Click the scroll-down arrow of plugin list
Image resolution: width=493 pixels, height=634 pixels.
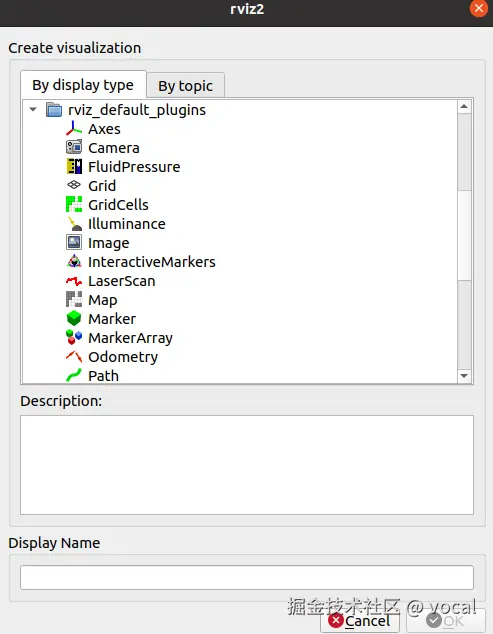pyautogui.click(x=464, y=376)
